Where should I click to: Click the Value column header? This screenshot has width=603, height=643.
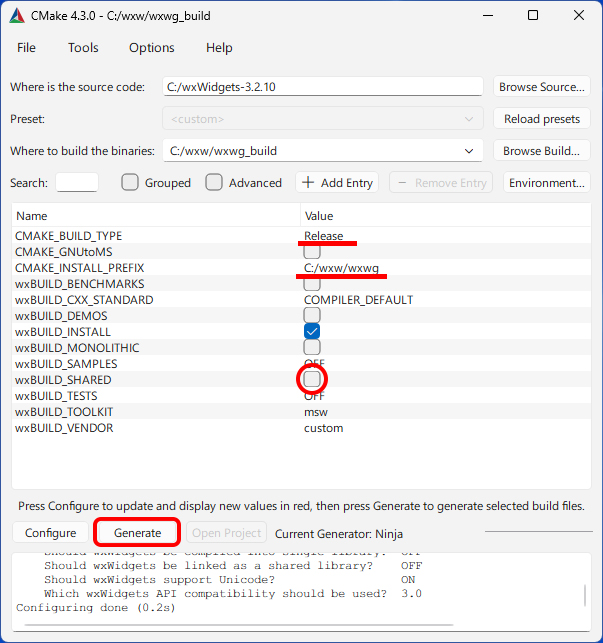pyautogui.click(x=445, y=216)
